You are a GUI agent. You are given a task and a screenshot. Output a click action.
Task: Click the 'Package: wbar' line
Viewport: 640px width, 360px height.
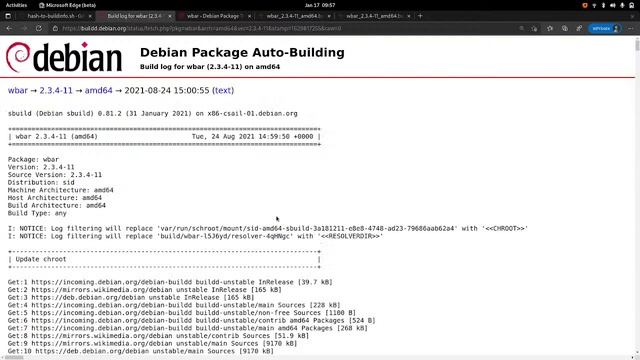coord(33,159)
